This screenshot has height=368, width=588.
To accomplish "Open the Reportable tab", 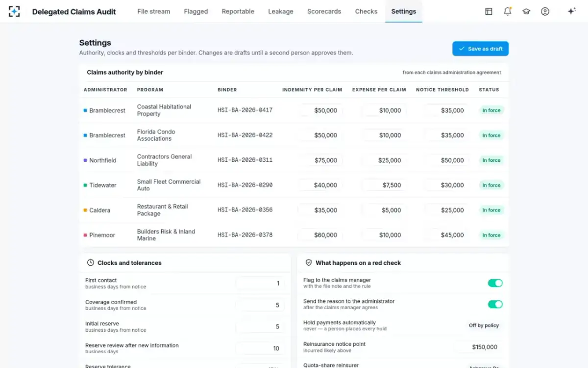I will pyautogui.click(x=238, y=11).
